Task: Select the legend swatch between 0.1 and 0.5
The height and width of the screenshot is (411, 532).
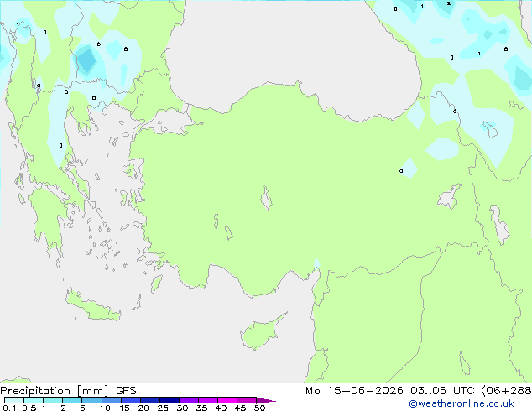Action: point(14,400)
